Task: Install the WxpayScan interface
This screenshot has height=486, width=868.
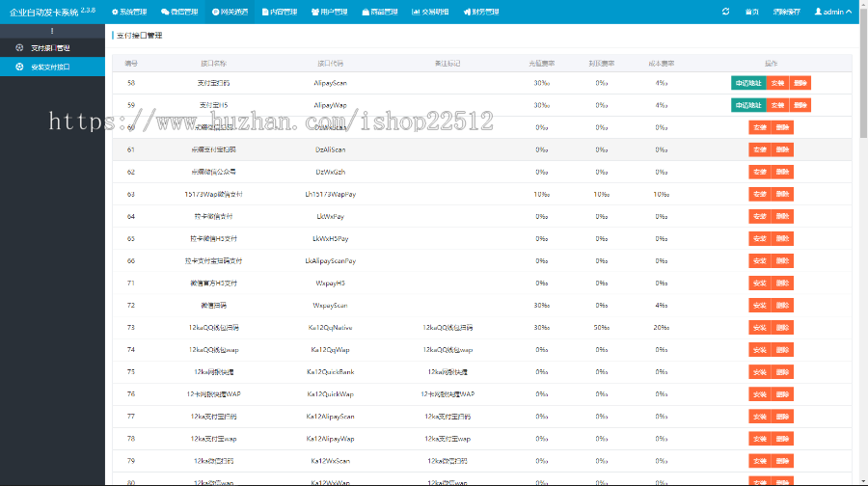Action: (760, 305)
